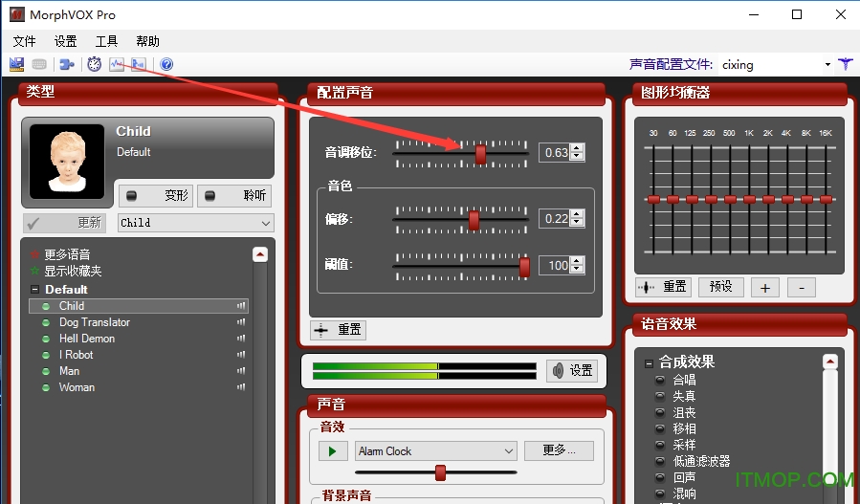Select the Dog Translator voice
This screenshot has height=504, width=860.
pos(95,322)
